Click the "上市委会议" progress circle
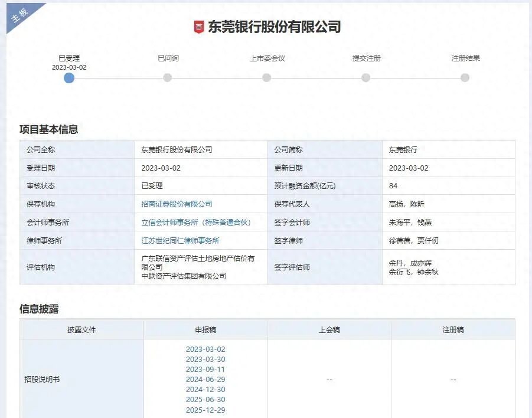The image size is (532, 418). 267,77
